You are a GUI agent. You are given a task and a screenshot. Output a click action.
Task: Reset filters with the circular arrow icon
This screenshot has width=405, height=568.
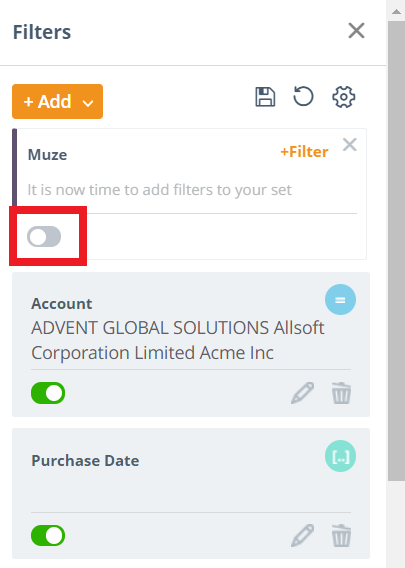303,96
